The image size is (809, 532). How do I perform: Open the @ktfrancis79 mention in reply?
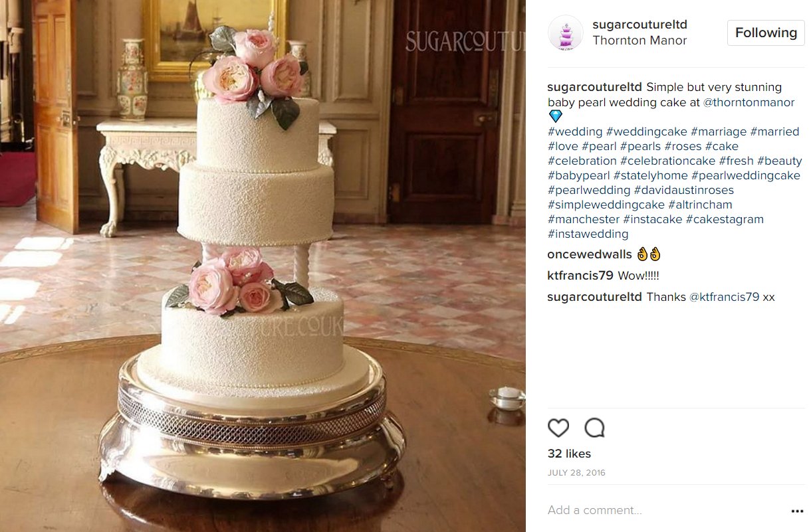tap(724, 297)
